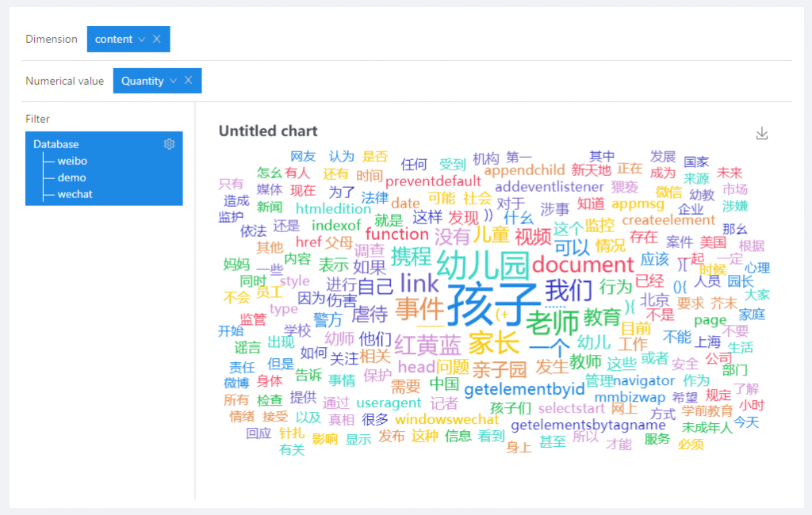Viewport: 812px width, 515px height.
Task: Open the Database filter settings gear
Action: tap(169, 144)
